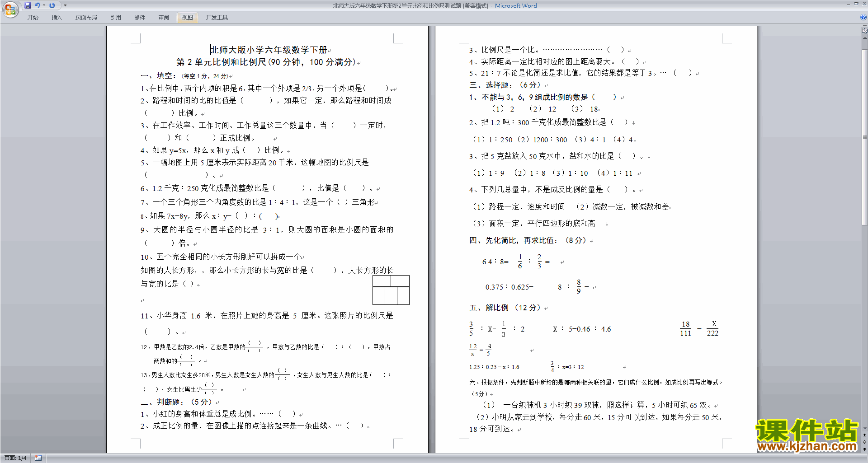Open Customize Quick Access Toolbar dropdown
Screen dimensions: 868x463
[x=65, y=5]
